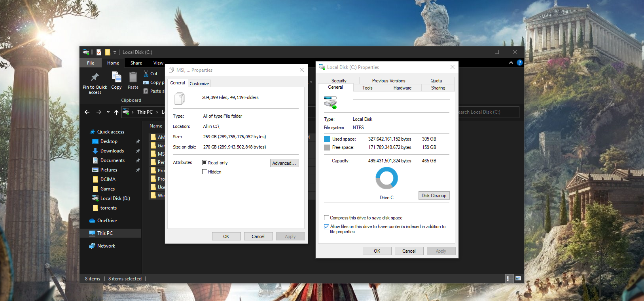Open the recent locations dropdown arrow
The width and height of the screenshot is (644, 301).
108,112
